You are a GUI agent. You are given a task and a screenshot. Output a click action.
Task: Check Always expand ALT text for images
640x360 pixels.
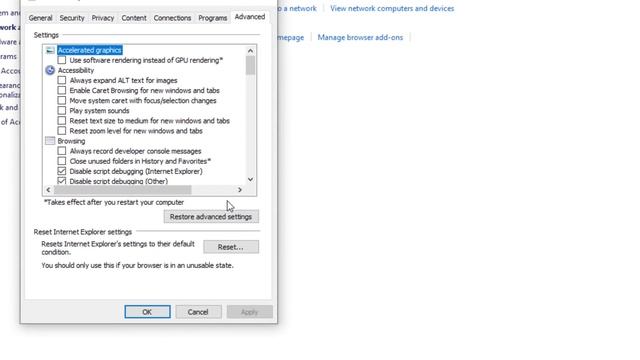pyautogui.click(x=62, y=80)
